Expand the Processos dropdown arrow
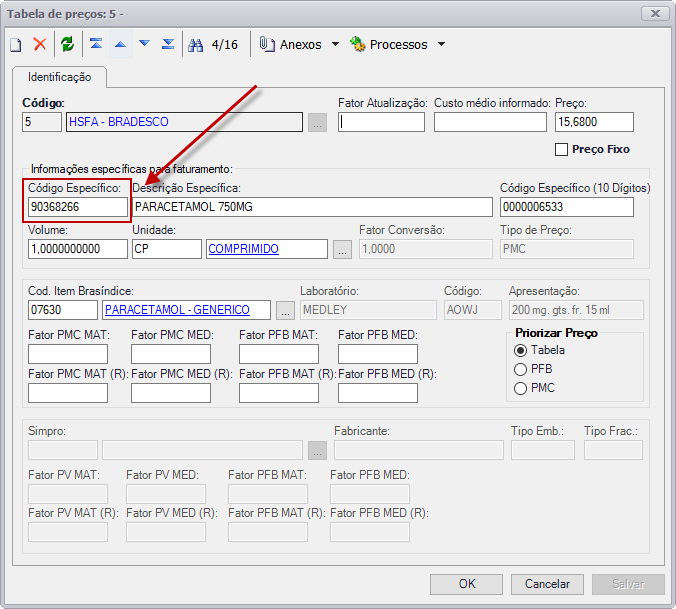The width and height of the screenshot is (676, 609). [441, 44]
